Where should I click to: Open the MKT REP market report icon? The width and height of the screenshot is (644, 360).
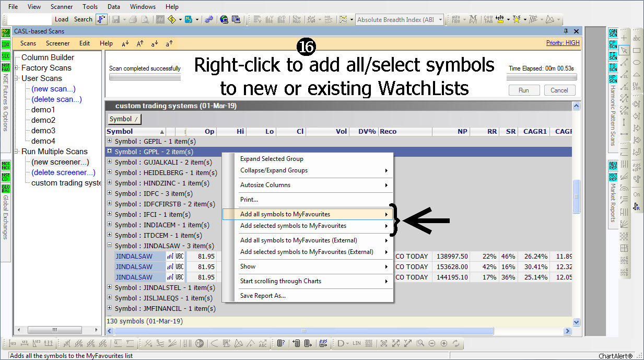[x=613, y=177]
